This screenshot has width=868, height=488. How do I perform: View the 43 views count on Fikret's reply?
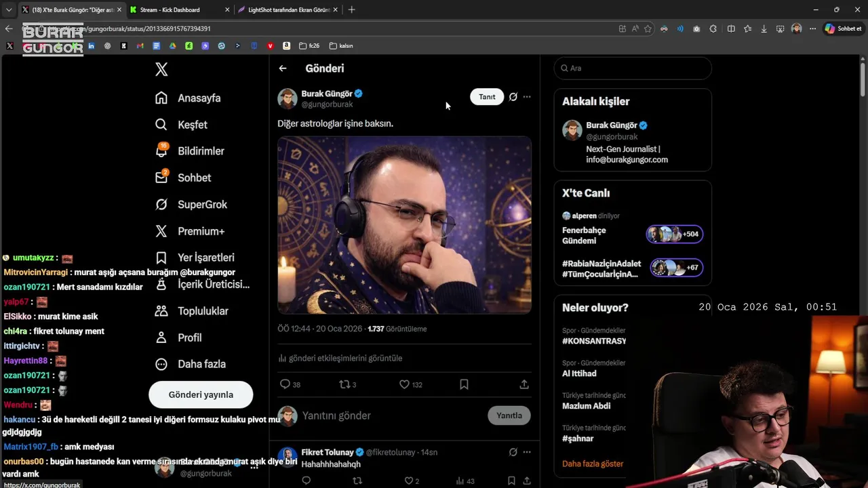click(465, 481)
